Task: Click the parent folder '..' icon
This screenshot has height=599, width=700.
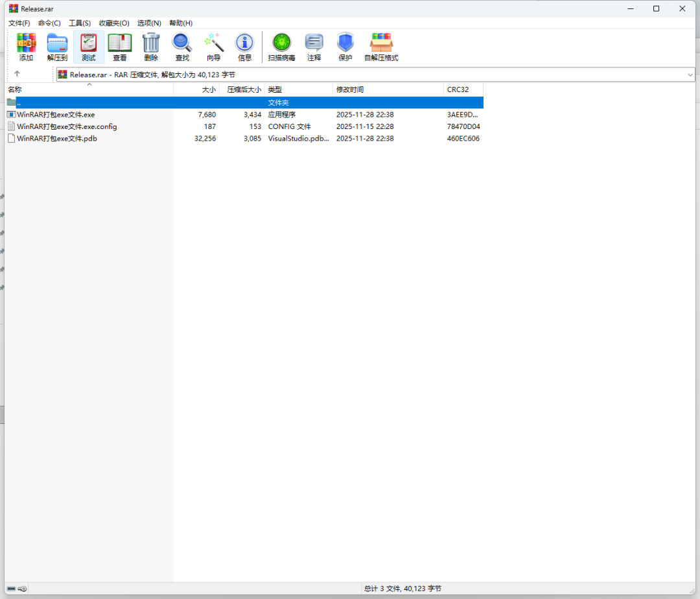Action: coord(11,102)
